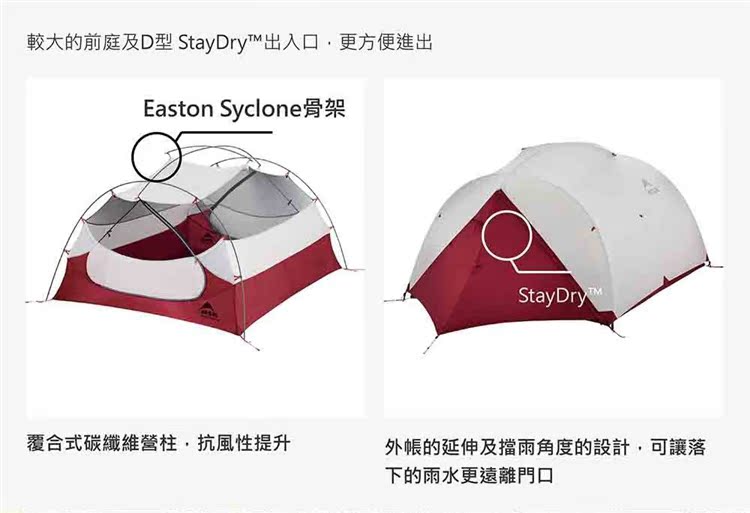This screenshot has width=750, height=513.
Task: Select the white StayDry™ label text
Action: (x=560, y=295)
